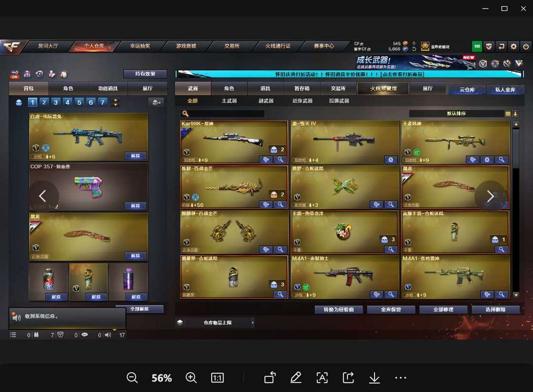The image size is (533, 392).
Task: Switch to 火线珍藏馆 tab
Action: 383,88
